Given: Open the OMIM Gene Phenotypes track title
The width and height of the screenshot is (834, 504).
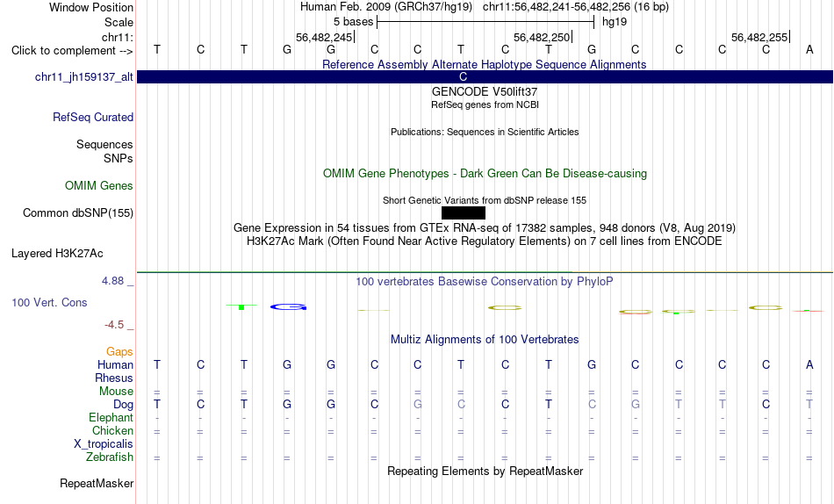Looking at the screenshot, I should [x=485, y=174].
